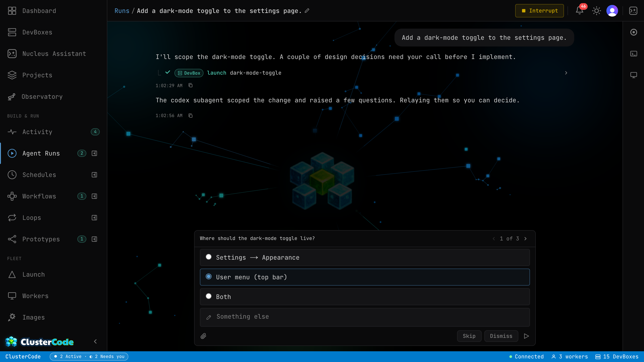The height and width of the screenshot is (362, 644).
Task: Open the user avatar menu
Action: pos(612,11)
